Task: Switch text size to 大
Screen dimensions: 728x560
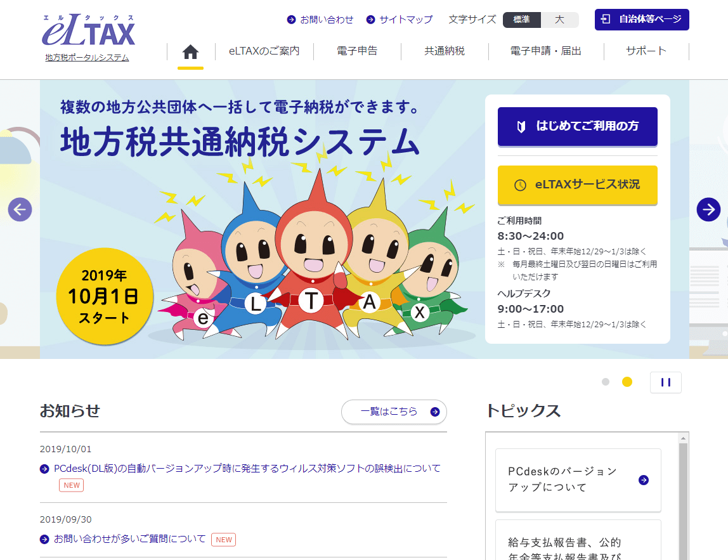Action: click(x=559, y=20)
